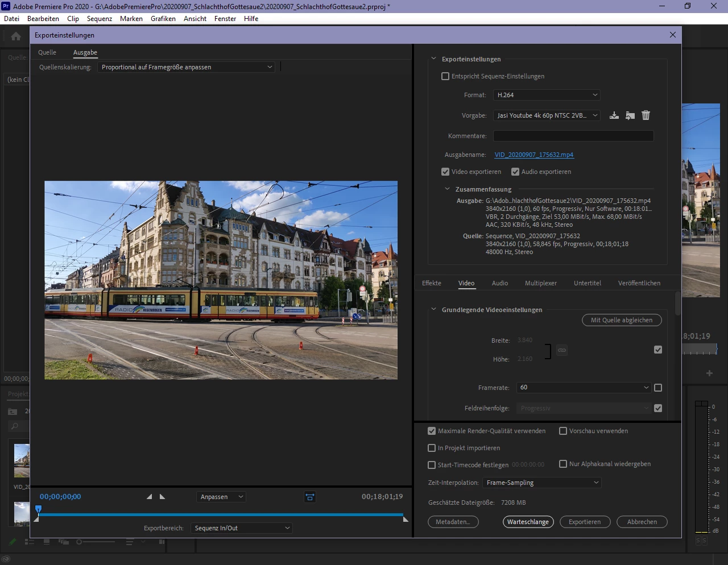728x565 pixels.
Task: Open the Sequenz menu
Action: 100,19
